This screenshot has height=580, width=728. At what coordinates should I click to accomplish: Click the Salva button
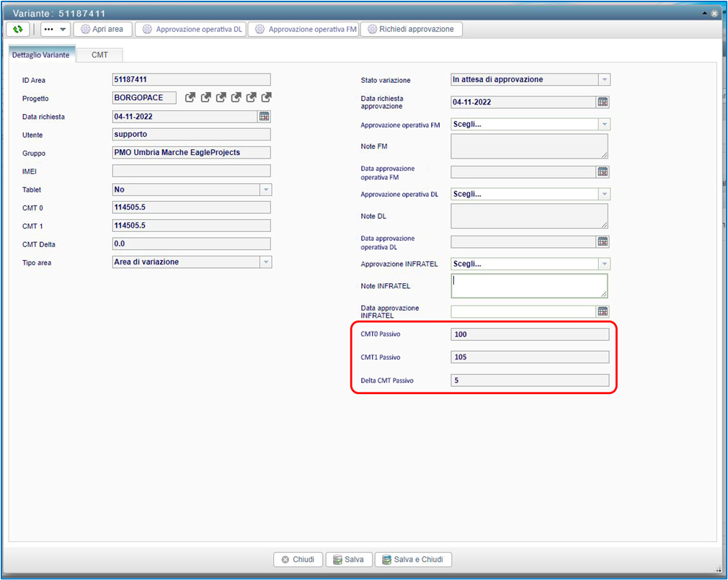click(x=349, y=560)
